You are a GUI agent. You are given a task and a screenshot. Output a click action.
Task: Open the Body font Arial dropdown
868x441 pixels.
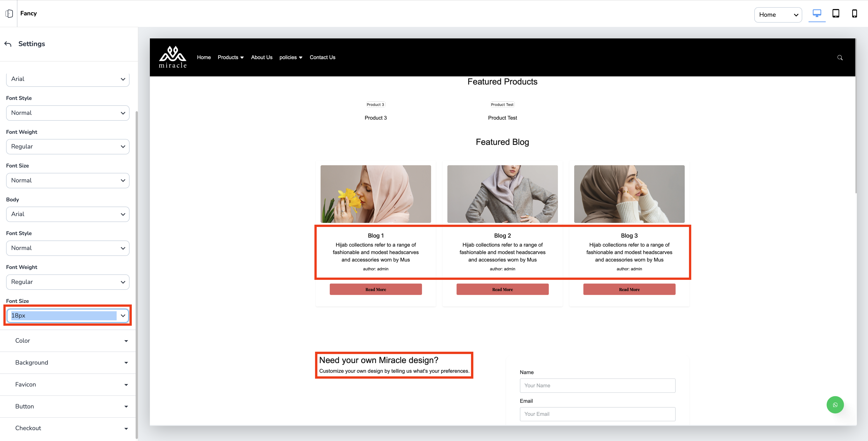67,214
